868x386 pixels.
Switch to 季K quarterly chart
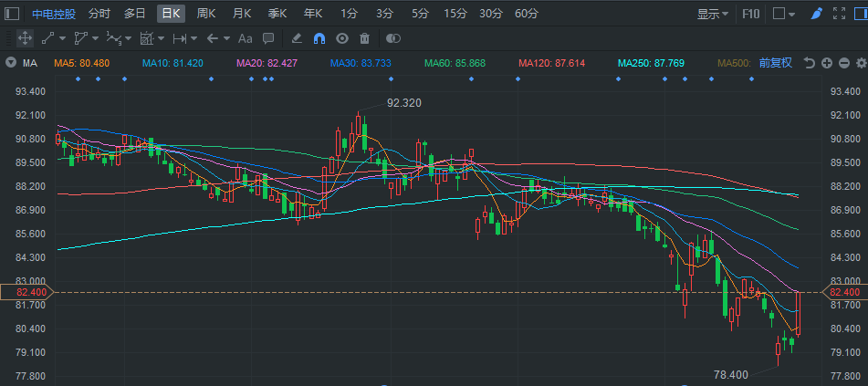tap(277, 14)
